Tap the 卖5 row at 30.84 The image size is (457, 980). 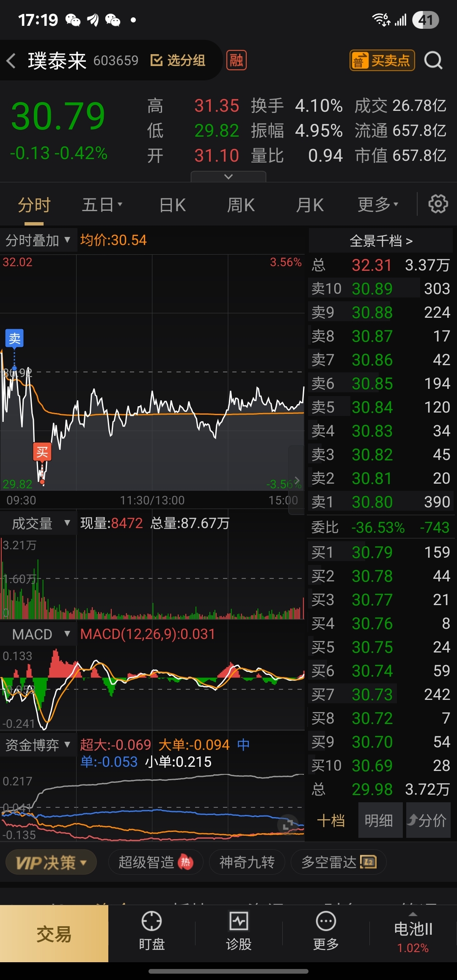coord(381,407)
